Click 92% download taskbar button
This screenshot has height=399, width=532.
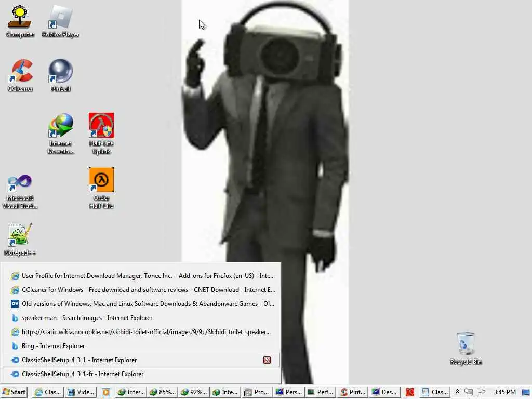pos(194,392)
